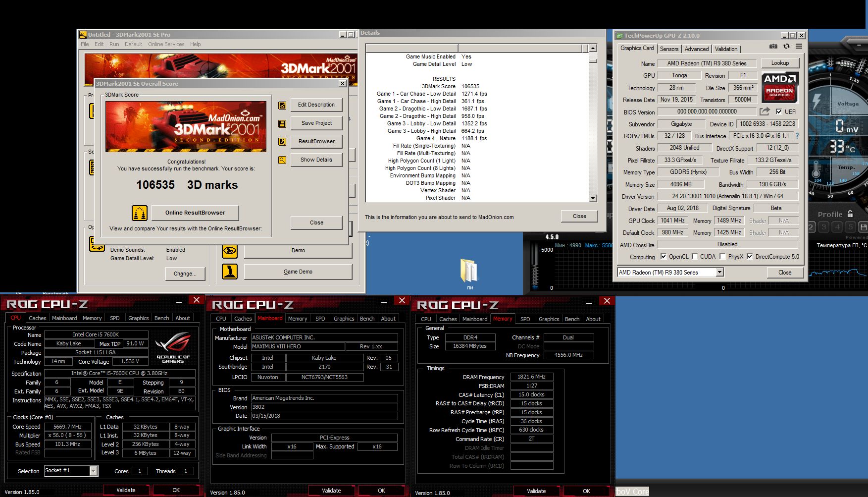Toggle the PhysX checkbox
The height and width of the screenshot is (497, 868).
point(722,257)
